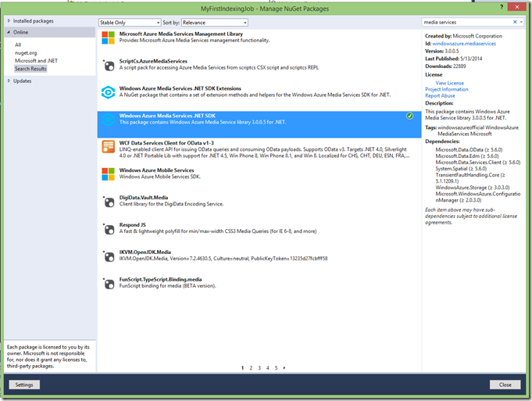The height and width of the screenshot is (401, 532).
Task: Select the IKVM.OpenJDK.Media package icon
Action: 109,256
